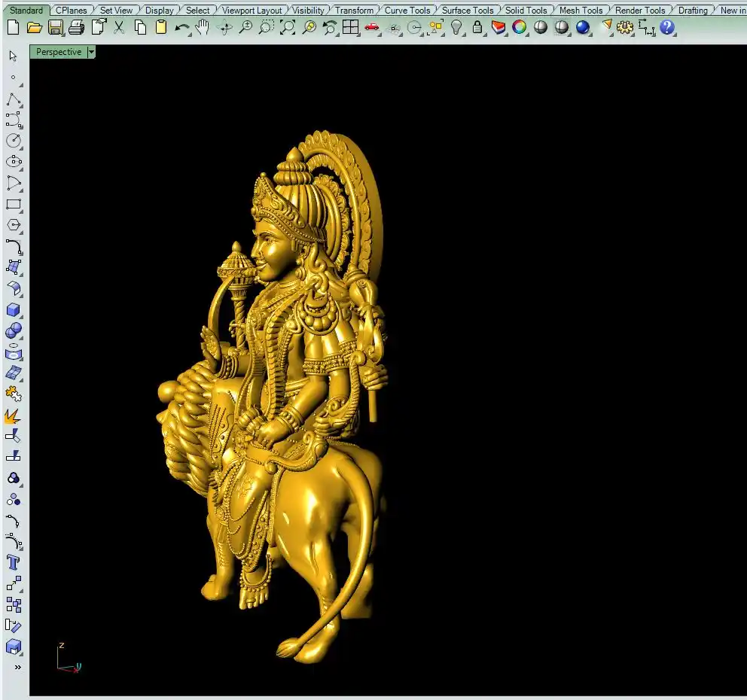Screen dimensions: 747x700
Task: Switch to the Mesh Tools tab
Action: pos(581,11)
